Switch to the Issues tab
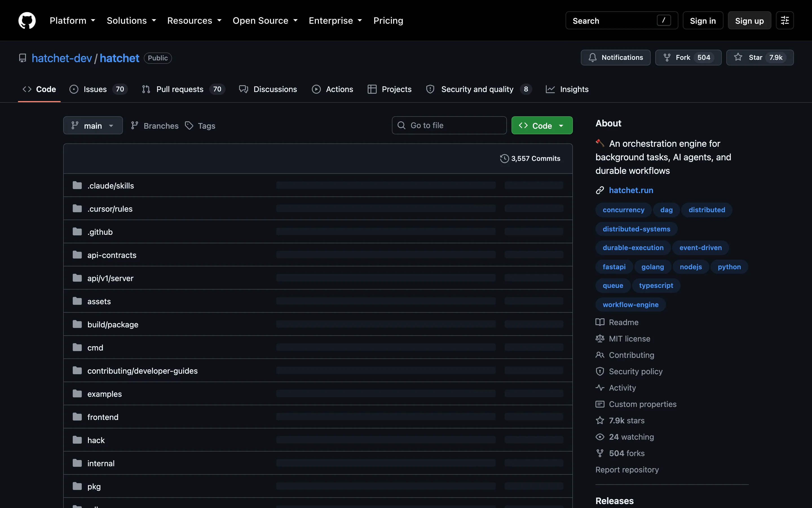The height and width of the screenshot is (508, 812). [x=98, y=89]
